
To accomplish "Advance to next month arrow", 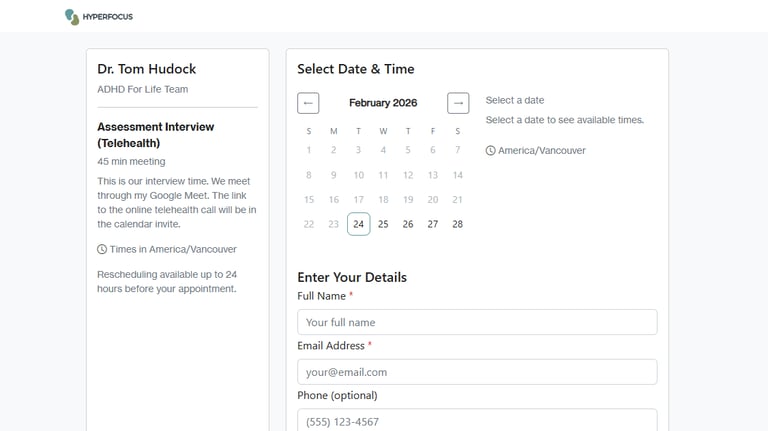I will 458,103.
